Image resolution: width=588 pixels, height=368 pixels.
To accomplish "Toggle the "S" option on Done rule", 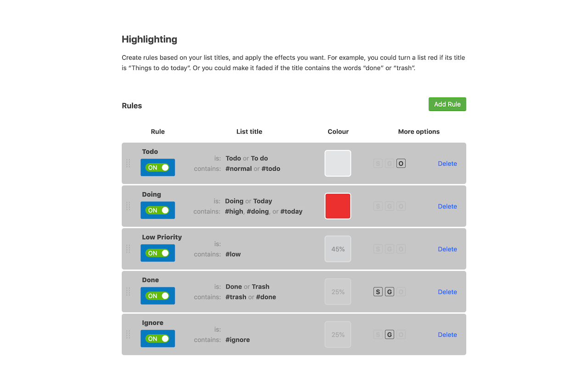I will 378,292.
